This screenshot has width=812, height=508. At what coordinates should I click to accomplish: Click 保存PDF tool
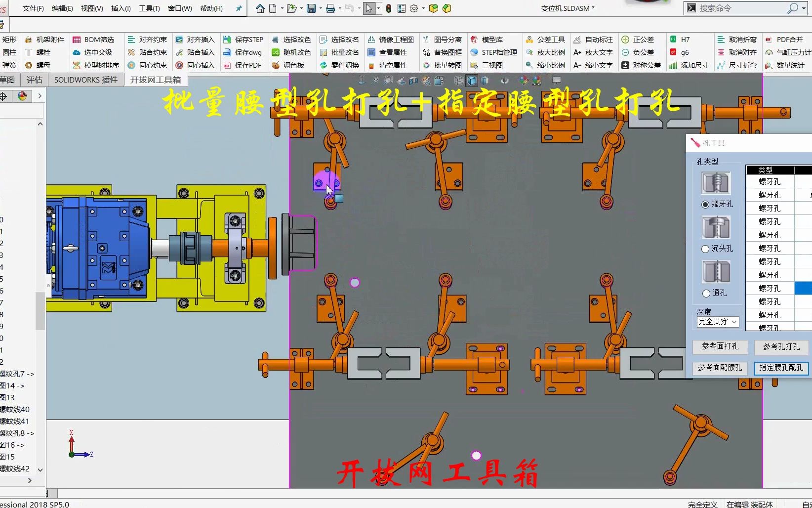coord(243,65)
